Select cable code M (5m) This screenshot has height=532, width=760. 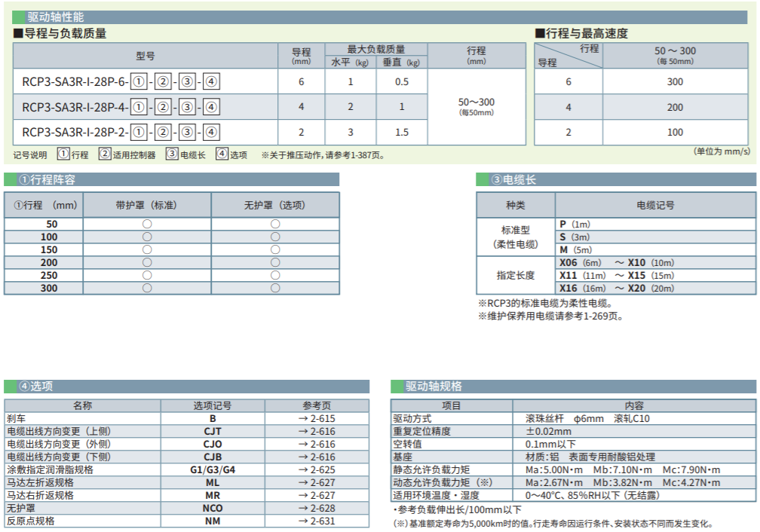pyautogui.click(x=576, y=249)
